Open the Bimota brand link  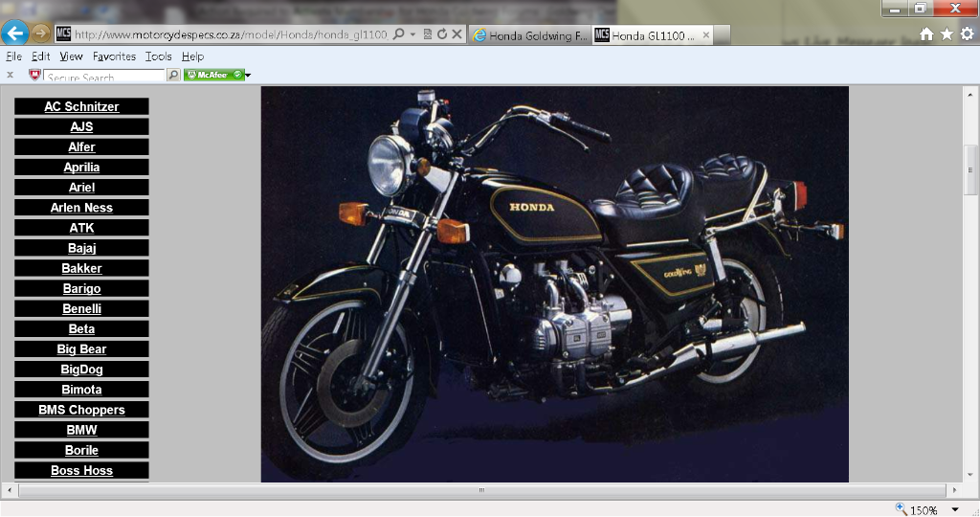[x=82, y=390]
